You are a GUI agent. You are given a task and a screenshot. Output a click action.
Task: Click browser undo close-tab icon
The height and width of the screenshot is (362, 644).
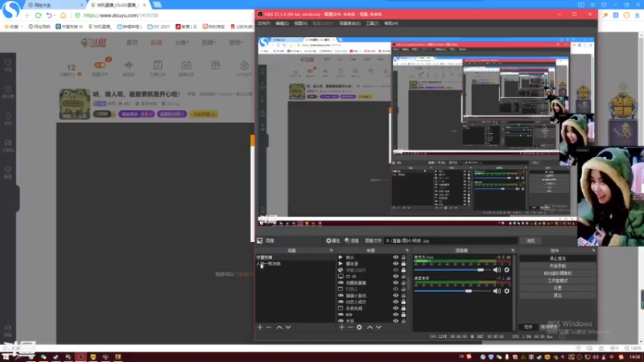tap(49, 15)
